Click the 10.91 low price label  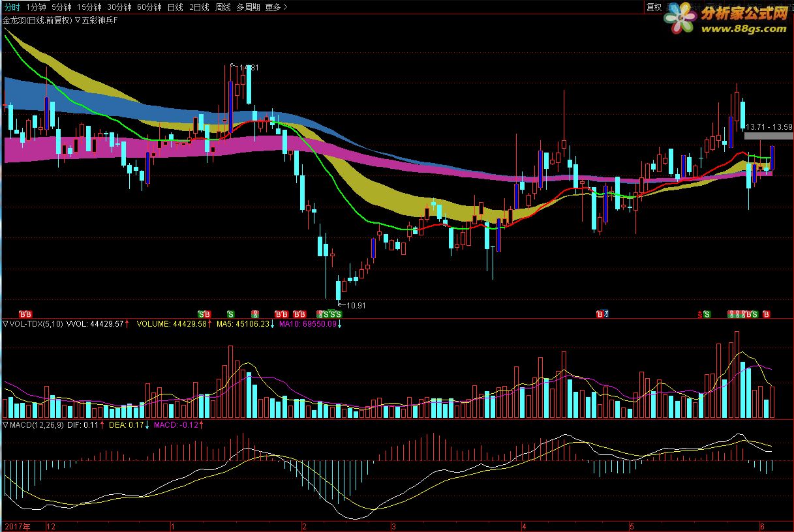tap(356, 305)
